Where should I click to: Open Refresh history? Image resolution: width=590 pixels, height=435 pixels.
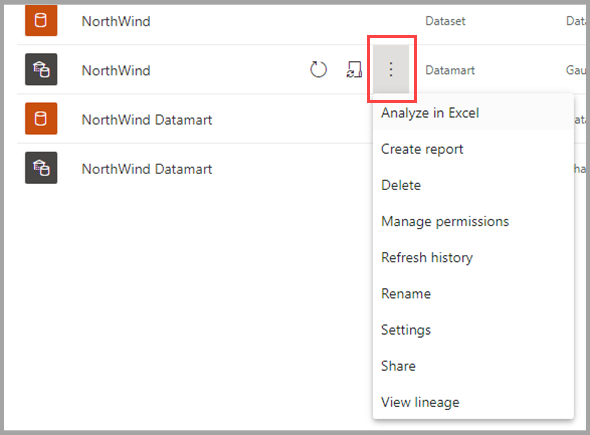[473, 257]
